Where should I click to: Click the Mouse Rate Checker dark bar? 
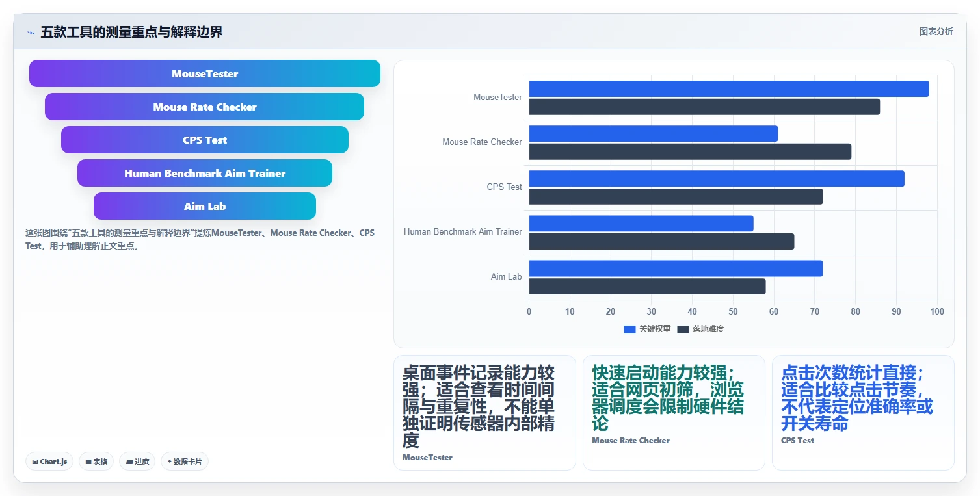(690, 151)
